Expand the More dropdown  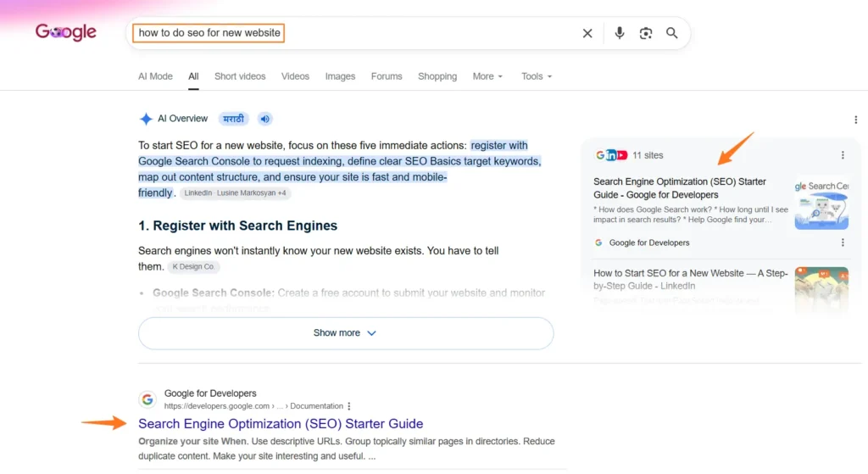click(487, 76)
